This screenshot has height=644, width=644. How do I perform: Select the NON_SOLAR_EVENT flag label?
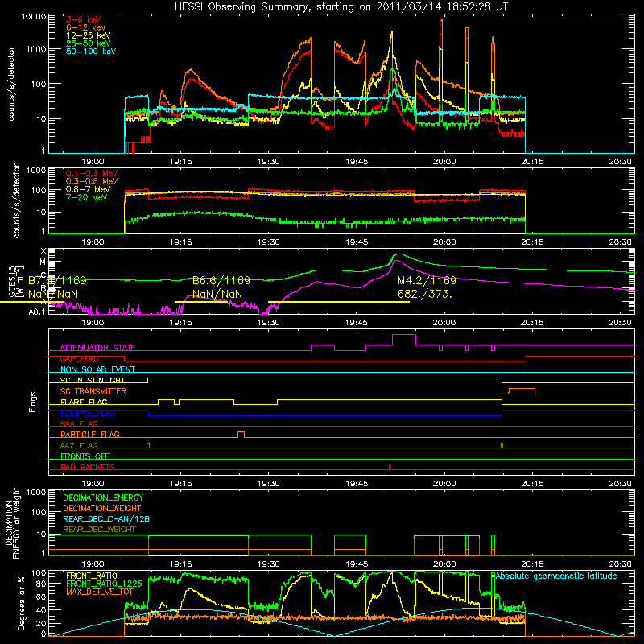97,369
